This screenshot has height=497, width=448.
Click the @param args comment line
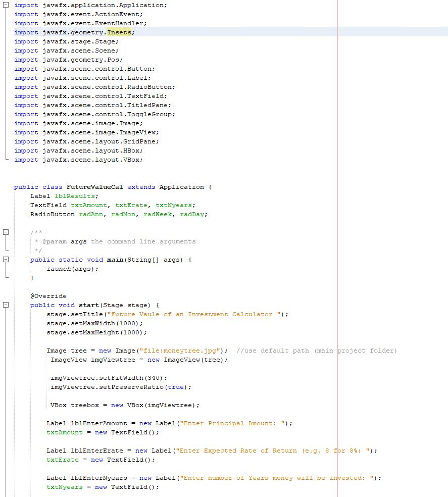click(115, 241)
